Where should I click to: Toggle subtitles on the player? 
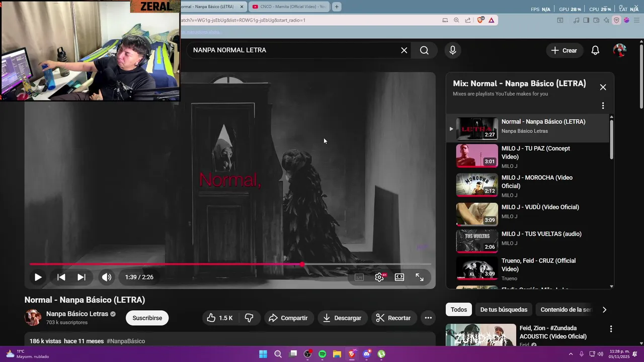pyautogui.click(x=359, y=277)
